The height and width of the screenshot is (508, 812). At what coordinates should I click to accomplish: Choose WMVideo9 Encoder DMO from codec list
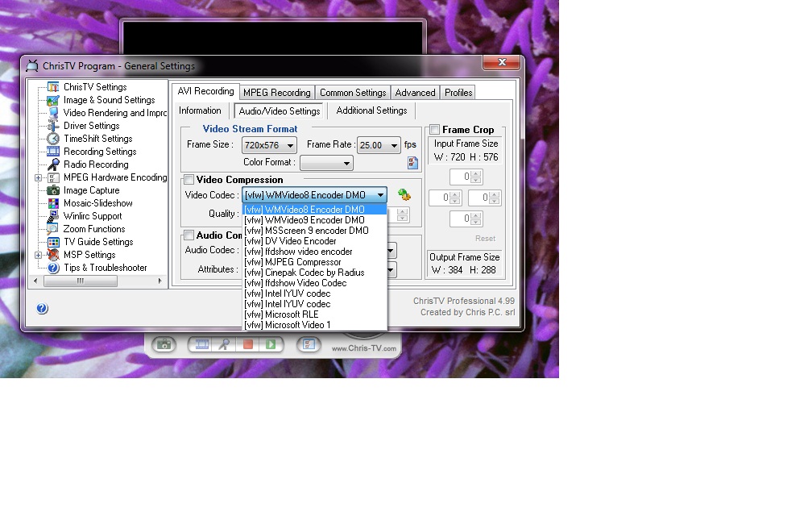[315, 220]
